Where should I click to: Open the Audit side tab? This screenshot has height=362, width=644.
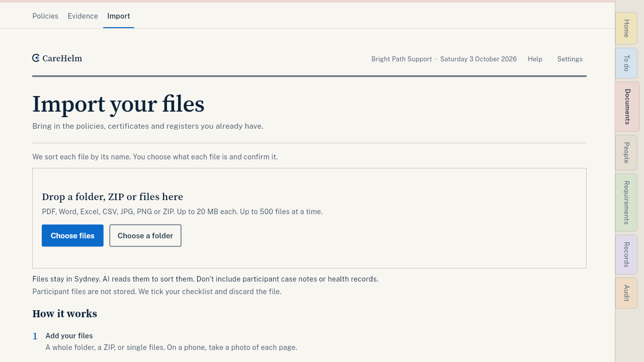pos(626,293)
